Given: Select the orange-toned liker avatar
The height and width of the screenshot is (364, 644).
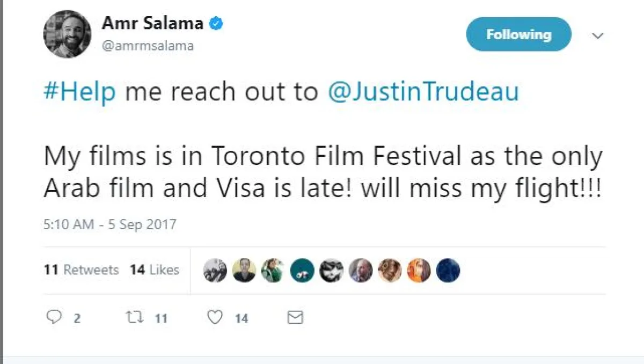Looking at the screenshot, I should coord(419,271).
